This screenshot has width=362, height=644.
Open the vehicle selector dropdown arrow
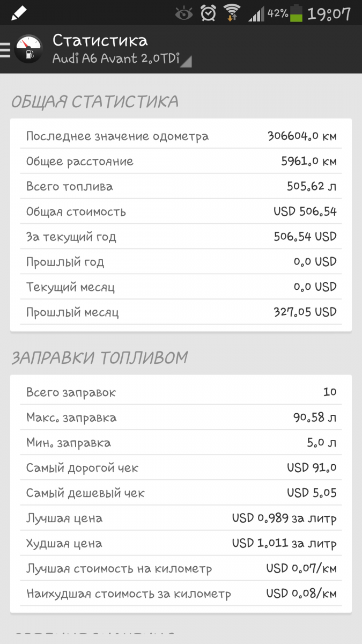(186, 62)
